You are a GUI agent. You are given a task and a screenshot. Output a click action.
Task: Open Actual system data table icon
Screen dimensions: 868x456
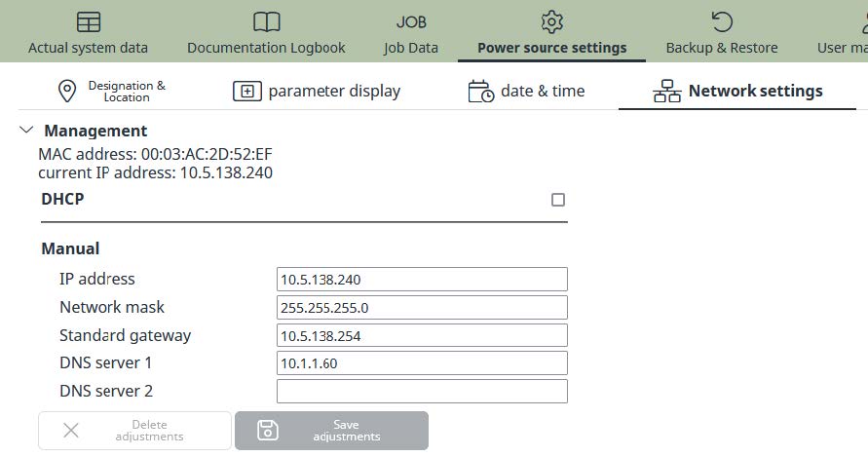(x=89, y=22)
